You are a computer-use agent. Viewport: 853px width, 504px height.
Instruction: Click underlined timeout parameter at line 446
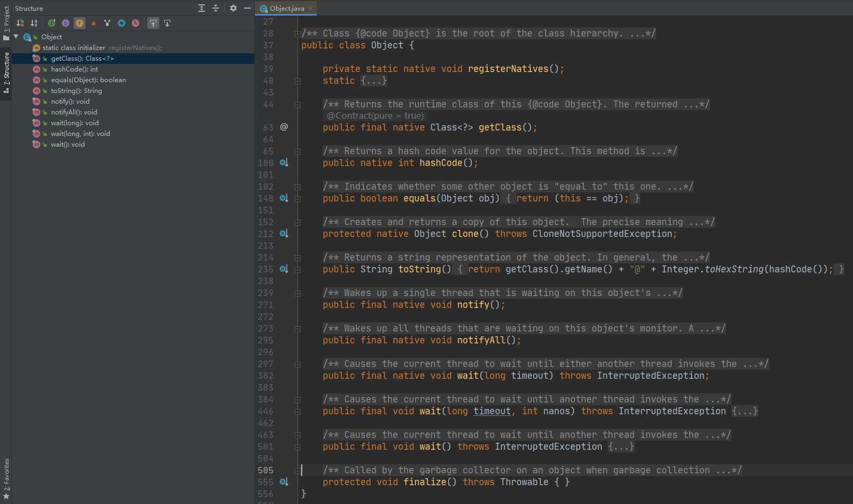492,411
